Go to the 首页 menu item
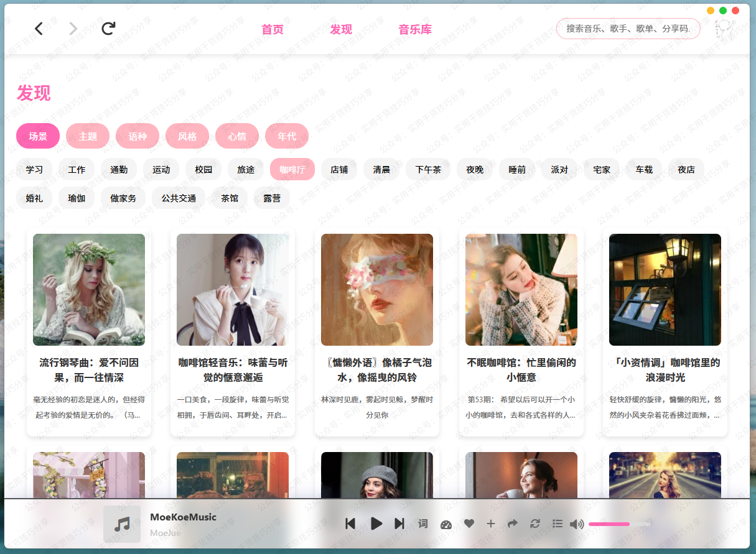The width and height of the screenshot is (756, 554). tap(271, 29)
